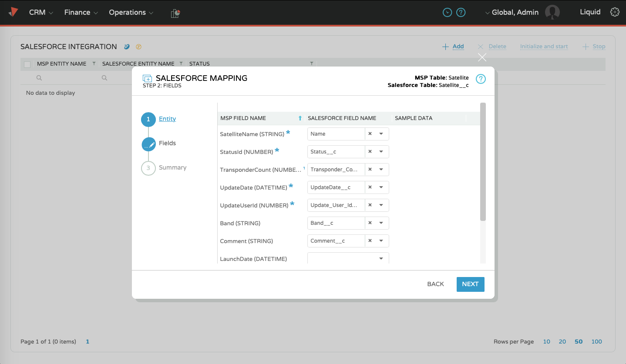This screenshot has width=626, height=364.
Task: Open the Update_User_Id dropdown arrow
Action: click(381, 205)
